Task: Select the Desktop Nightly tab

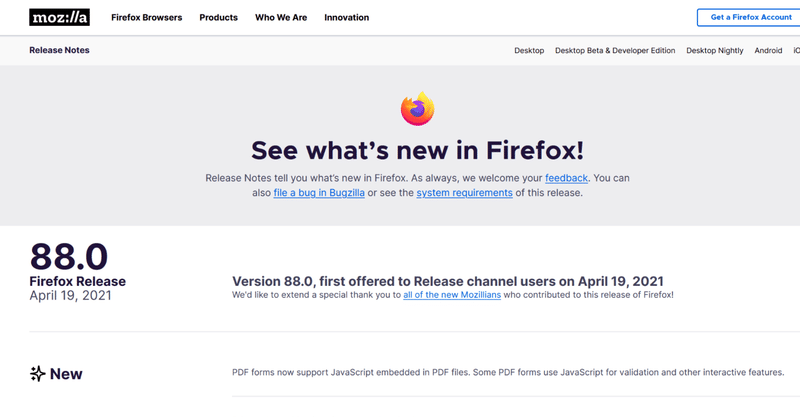Action: click(714, 51)
